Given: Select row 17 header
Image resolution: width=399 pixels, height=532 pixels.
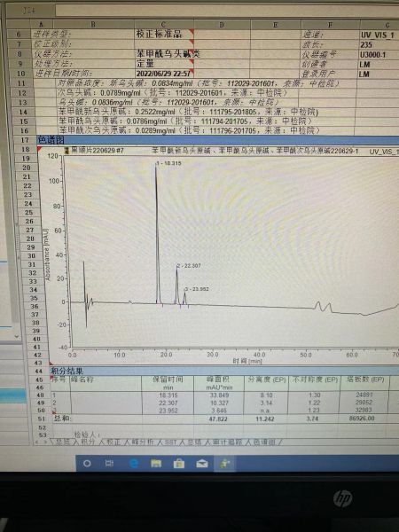Looking at the screenshot, I should 25,140.
